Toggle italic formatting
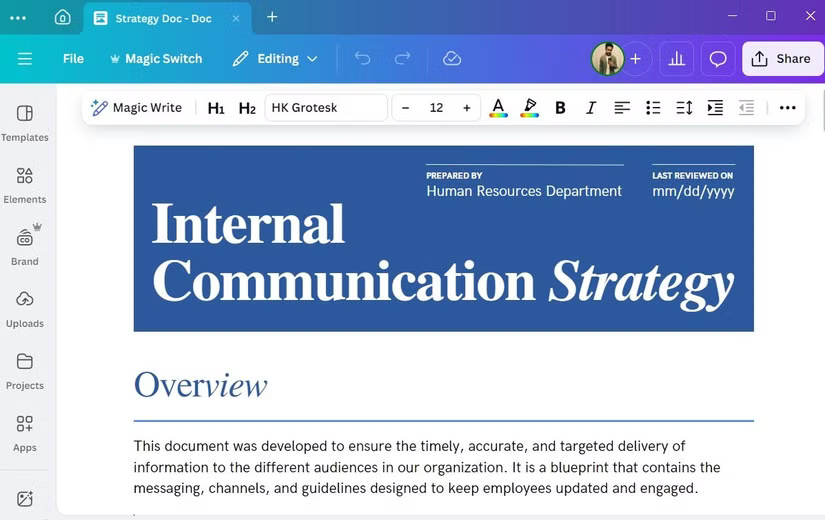The image size is (825, 520). pyautogui.click(x=591, y=108)
